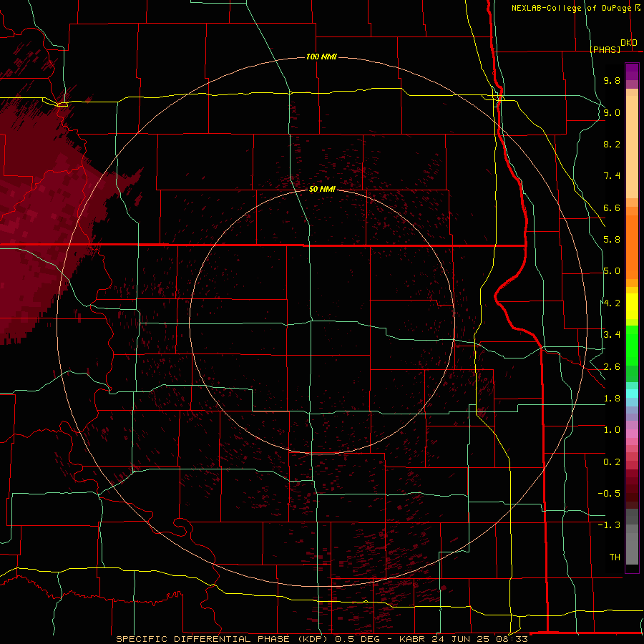Click the 0.5 DEG elevation text
The image size is (644, 644).
click(358, 639)
